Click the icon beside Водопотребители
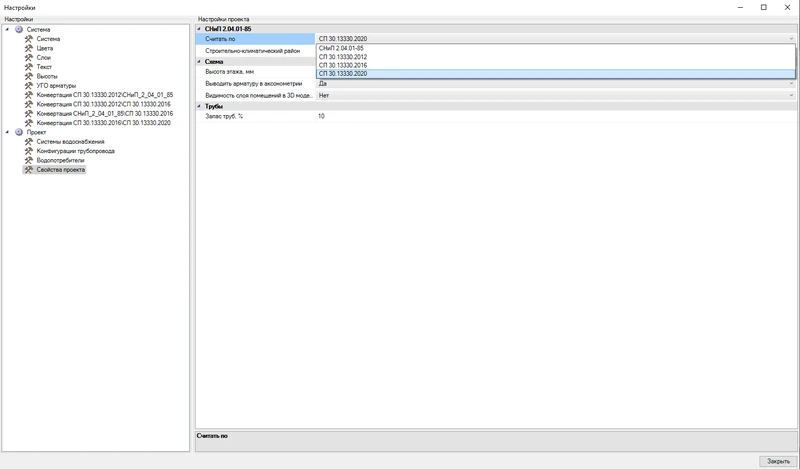 28,160
